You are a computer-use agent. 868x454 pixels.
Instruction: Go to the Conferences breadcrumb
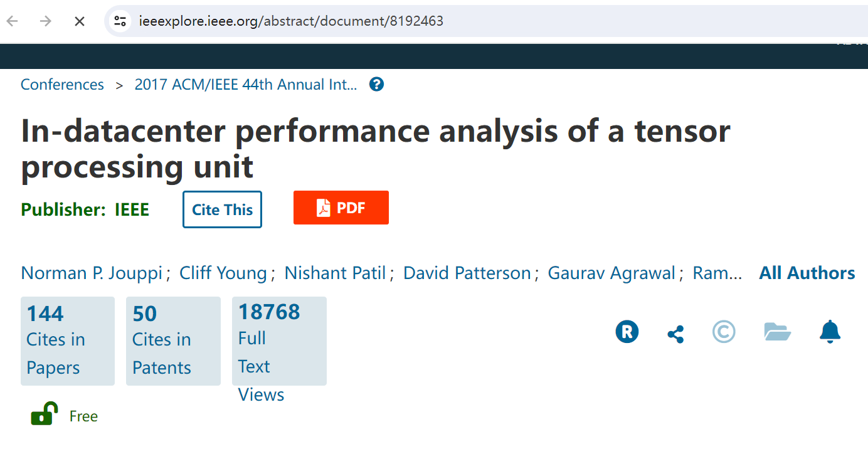pyautogui.click(x=62, y=85)
